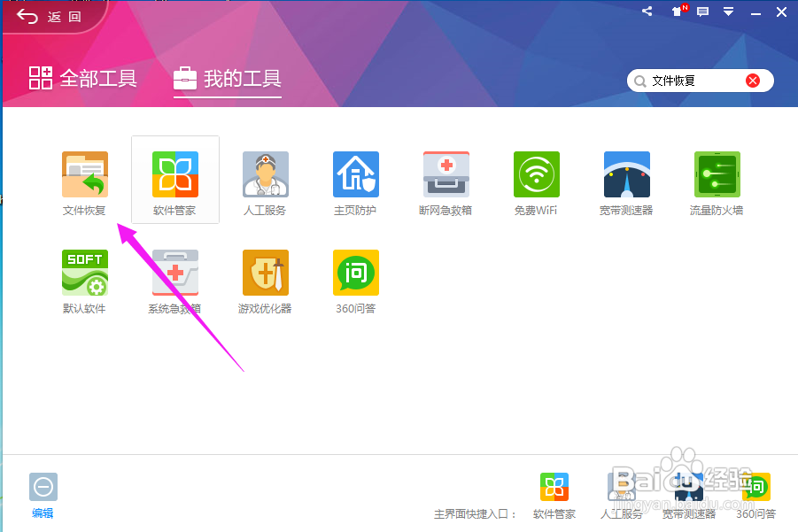Open the main menu dropdown triangle
Image resolution: width=798 pixels, height=532 pixels.
pyautogui.click(x=728, y=12)
